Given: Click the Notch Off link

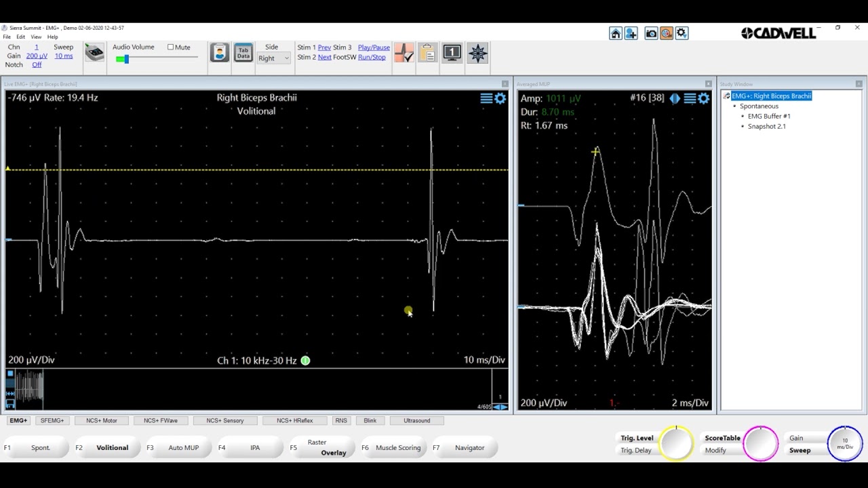Looking at the screenshot, I should (37, 65).
